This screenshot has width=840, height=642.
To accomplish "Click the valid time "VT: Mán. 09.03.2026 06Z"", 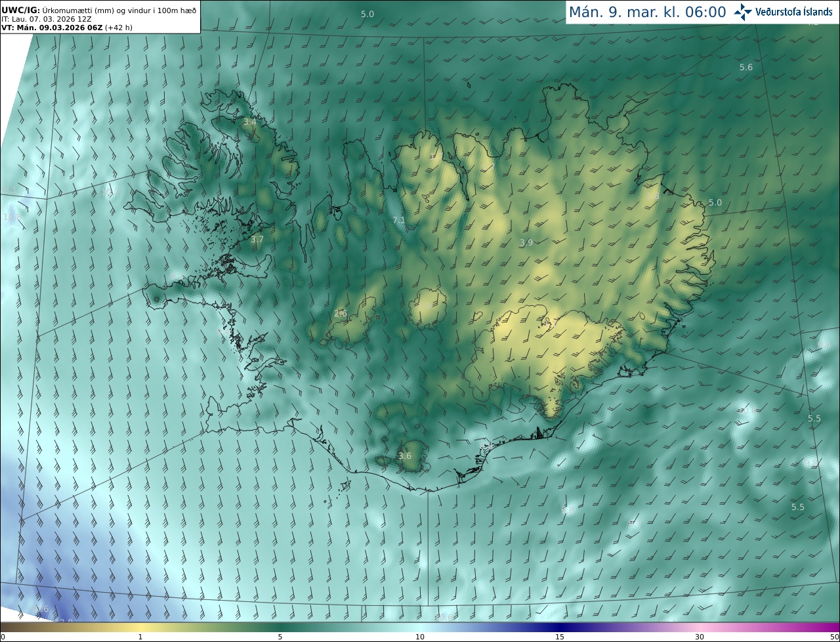I will [52, 28].
